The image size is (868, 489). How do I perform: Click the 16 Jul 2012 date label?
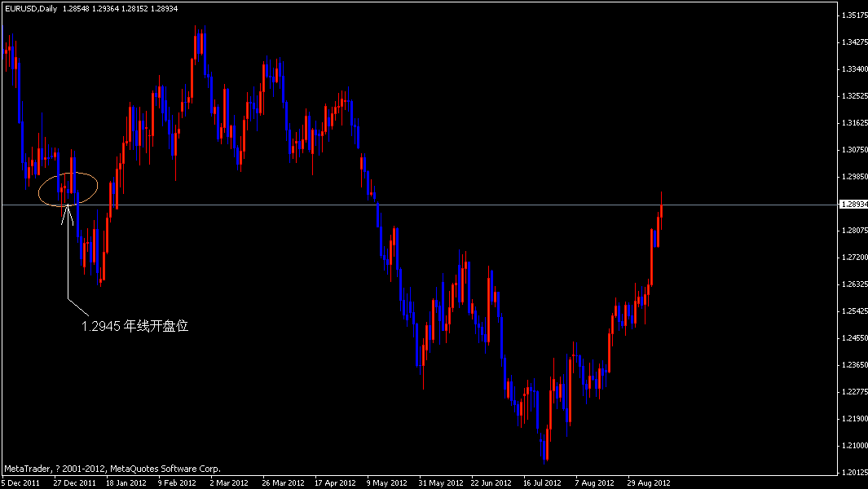542,483
